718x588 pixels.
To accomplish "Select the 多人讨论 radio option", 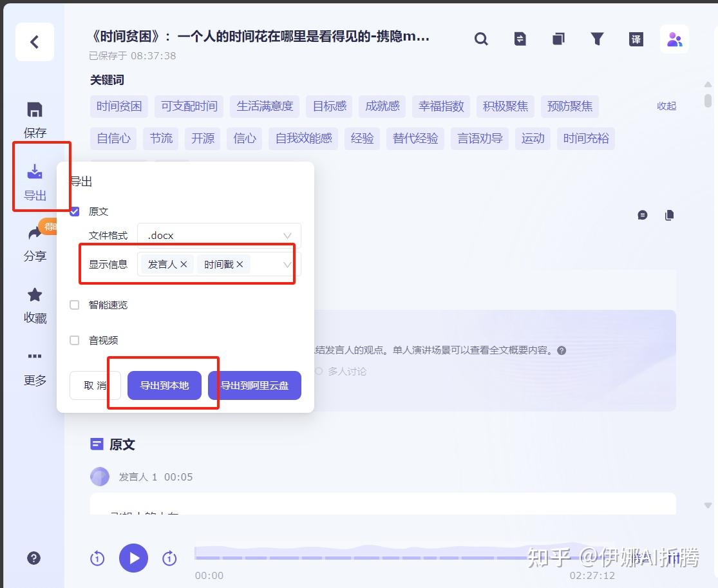I will pos(319,371).
